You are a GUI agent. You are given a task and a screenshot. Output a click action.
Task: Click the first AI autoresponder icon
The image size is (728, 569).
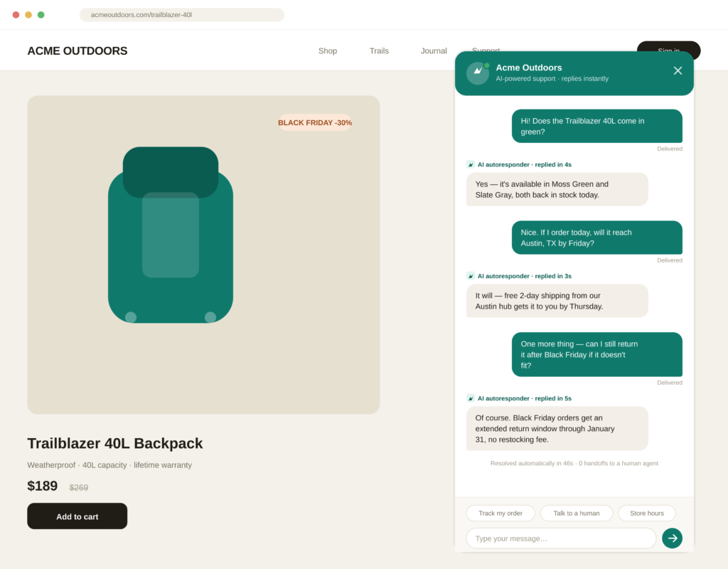pos(471,164)
